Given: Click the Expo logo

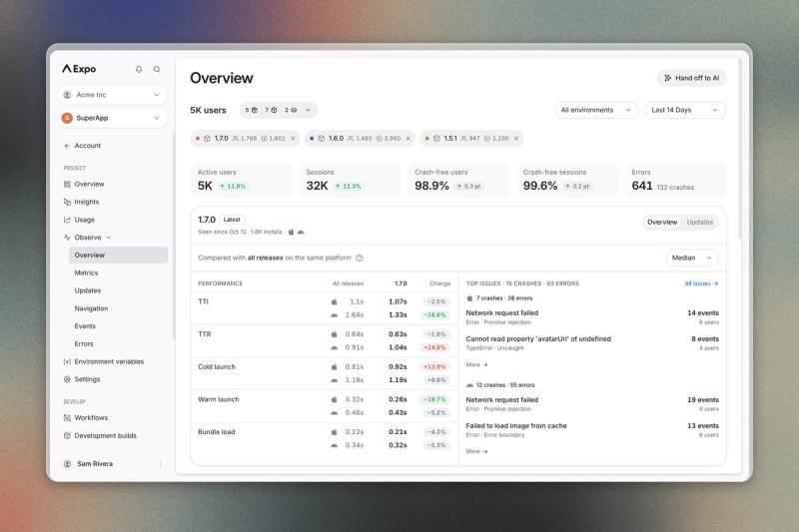Looking at the screenshot, I should 79,69.
